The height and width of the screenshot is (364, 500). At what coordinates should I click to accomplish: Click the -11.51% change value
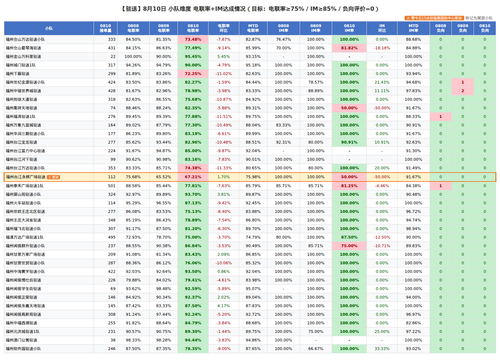click(x=224, y=117)
